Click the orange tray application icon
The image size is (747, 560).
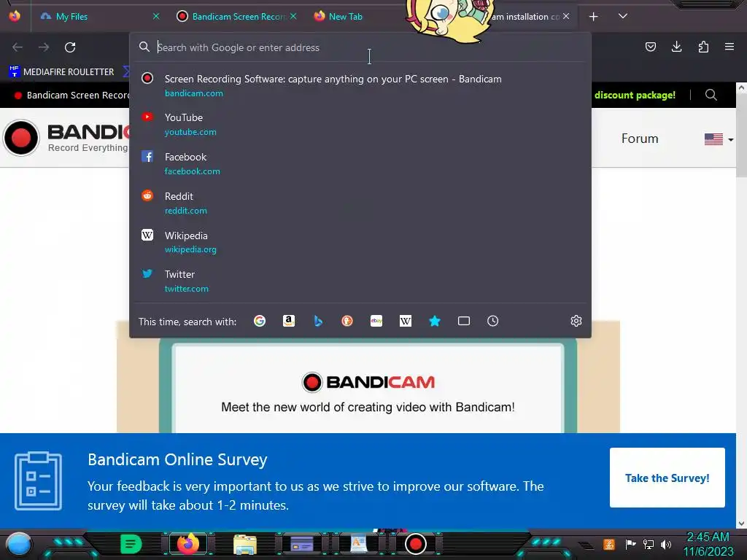pos(609,544)
